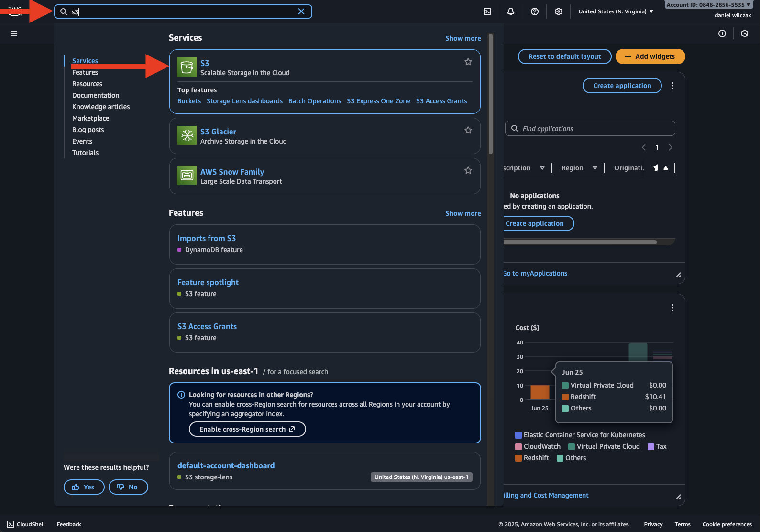Open the hamburger side navigation menu
Viewport: 760px width, 532px height.
14,33
